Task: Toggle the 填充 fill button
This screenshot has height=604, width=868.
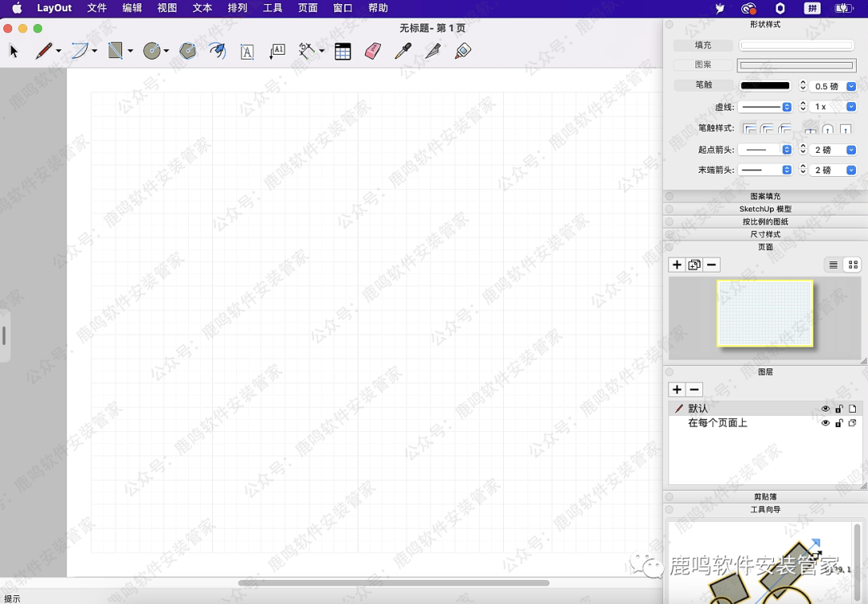Action: [703, 46]
